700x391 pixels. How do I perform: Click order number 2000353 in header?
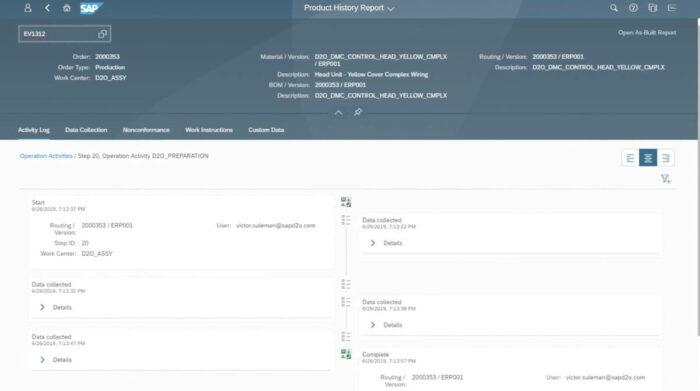tap(107, 57)
